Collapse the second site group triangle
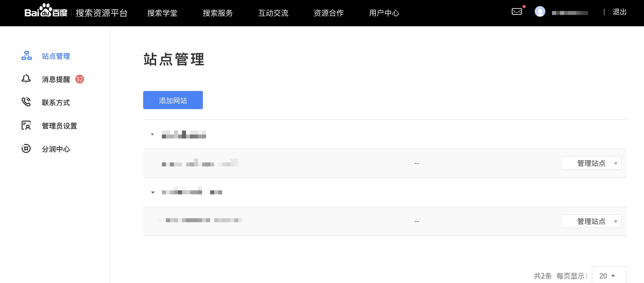644x283 pixels. [153, 192]
